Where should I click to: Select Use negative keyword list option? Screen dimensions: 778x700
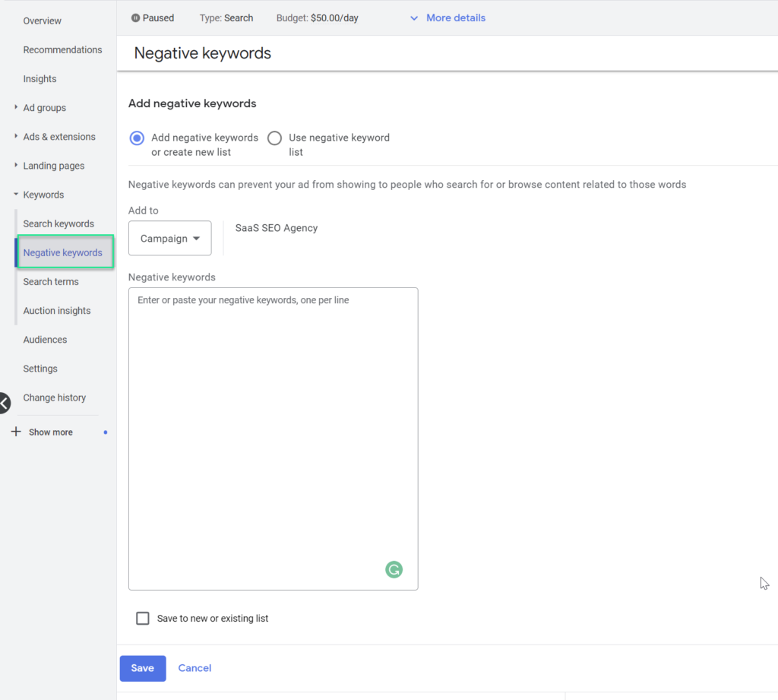click(274, 138)
